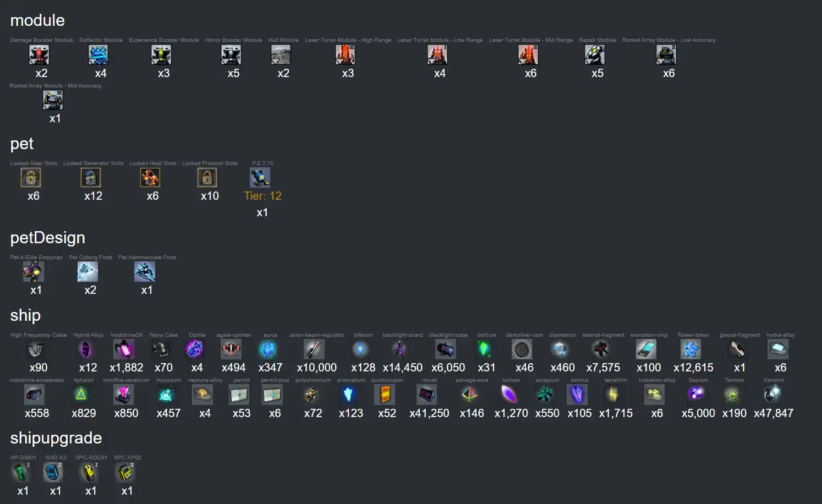Select the Pet Hammerclaw Frost design icon
This screenshot has width=822, height=504.
coord(145,272)
